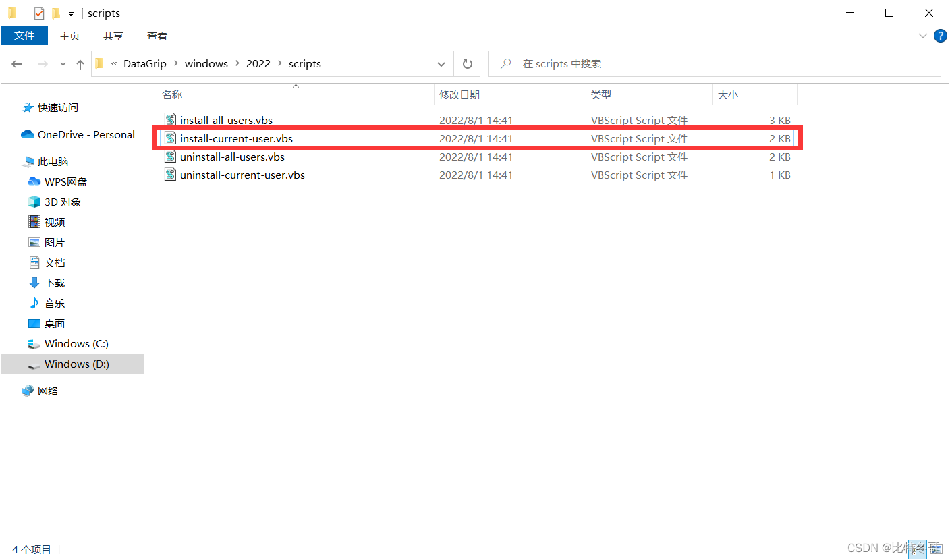Screen dimensions: 950x560
Task: Open 快速访问 in navigation pane
Action: pos(57,108)
